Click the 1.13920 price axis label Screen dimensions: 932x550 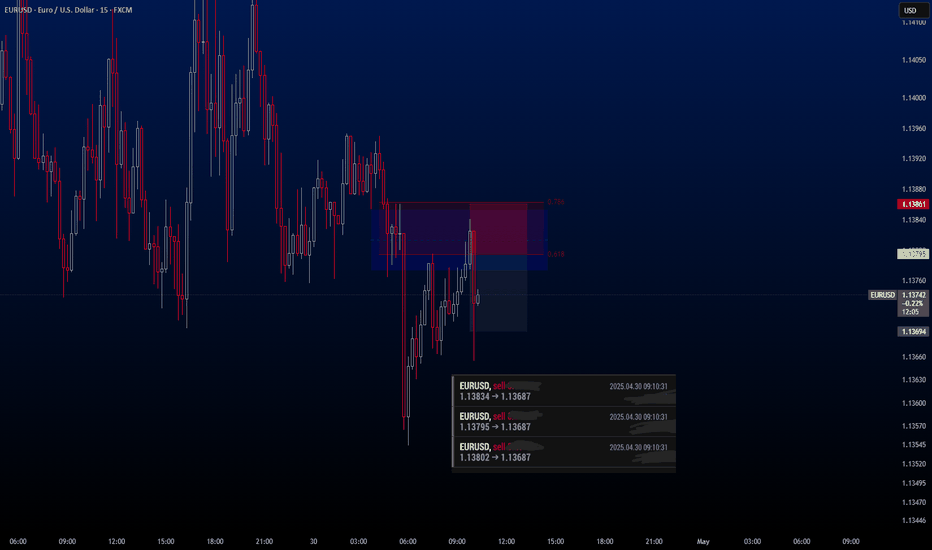coord(914,159)
